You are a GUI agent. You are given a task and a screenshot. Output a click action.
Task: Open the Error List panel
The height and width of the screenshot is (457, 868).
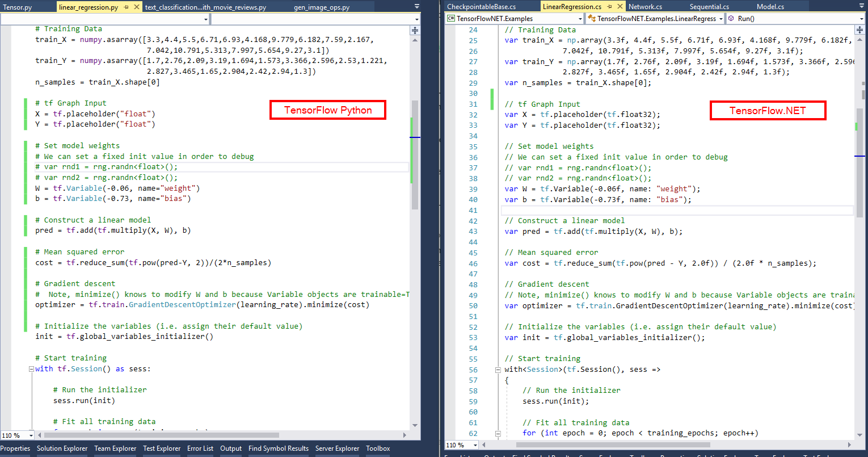point(200,448)
